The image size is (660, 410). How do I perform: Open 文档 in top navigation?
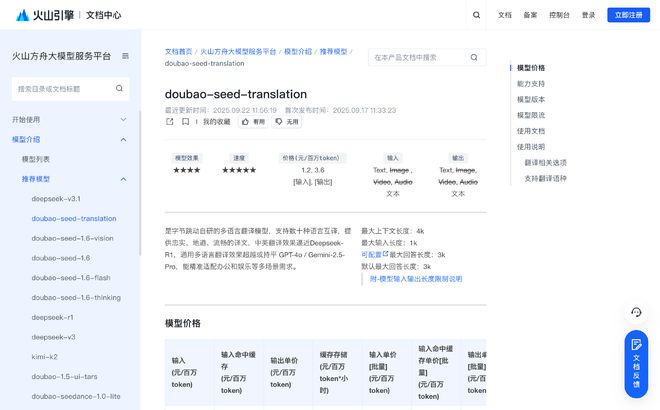(505, 15)
